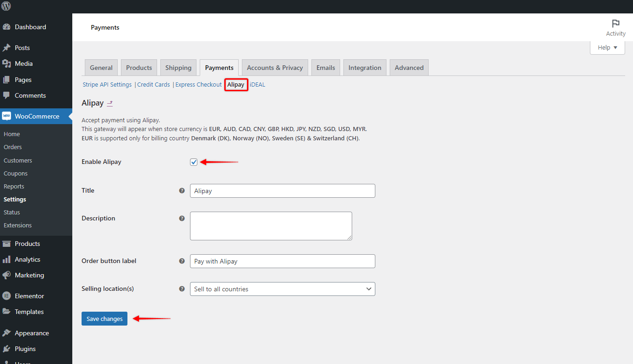Click the Elementor icon in sidebar

click(x=6, y=296)
